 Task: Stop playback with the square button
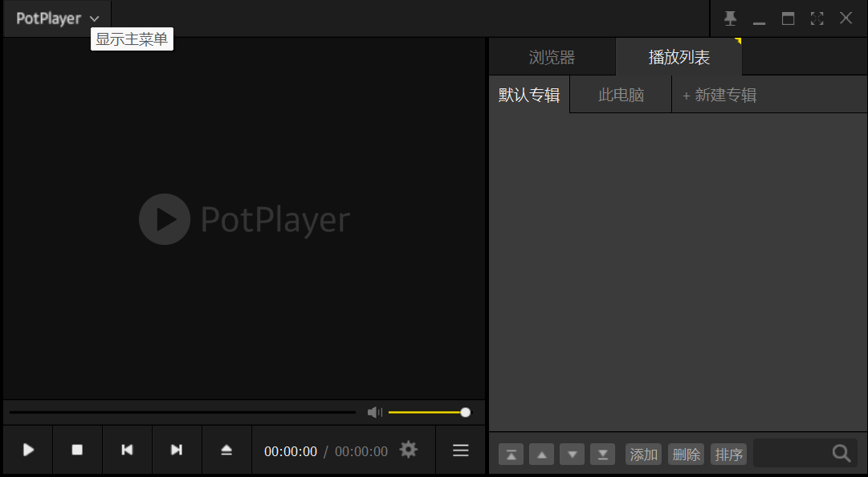pos(77,450)
